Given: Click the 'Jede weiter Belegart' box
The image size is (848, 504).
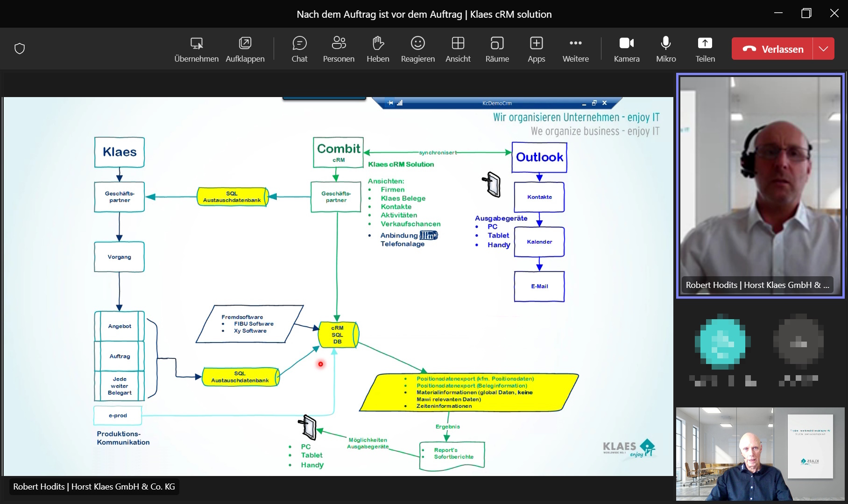Looking at the screenshot, I should click(120, 386).
